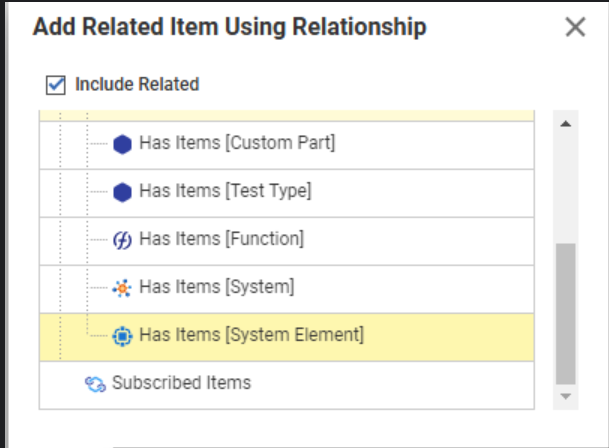
Task: Open Subscribed Items relationship entry
Action: pyautogui.click(x=181, y=383)
